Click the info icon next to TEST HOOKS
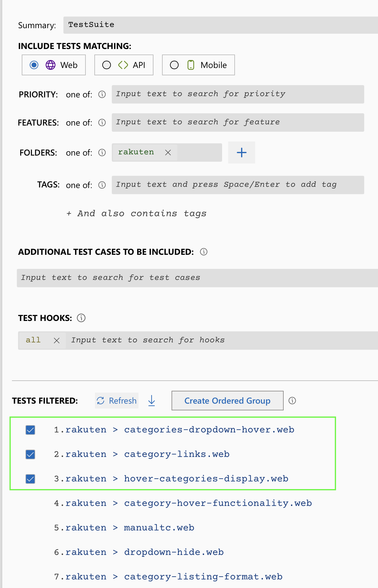The image size is (378, 588). coord(81,318)
